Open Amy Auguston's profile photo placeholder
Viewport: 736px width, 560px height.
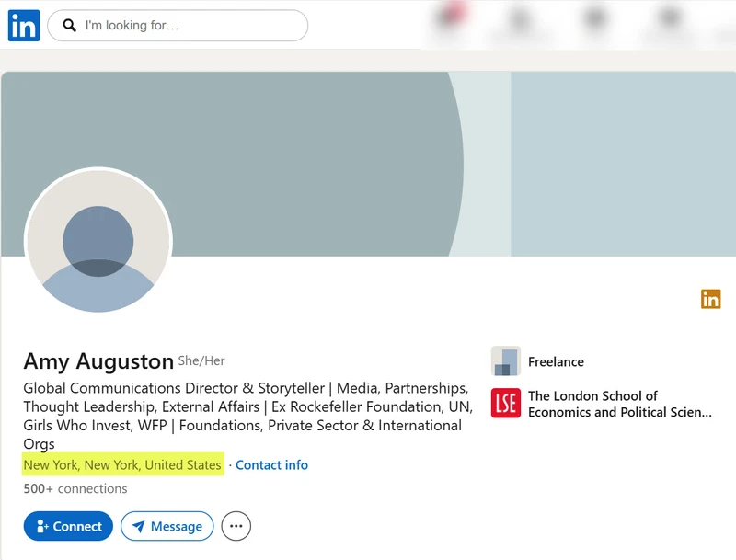(x=98, y=241)
